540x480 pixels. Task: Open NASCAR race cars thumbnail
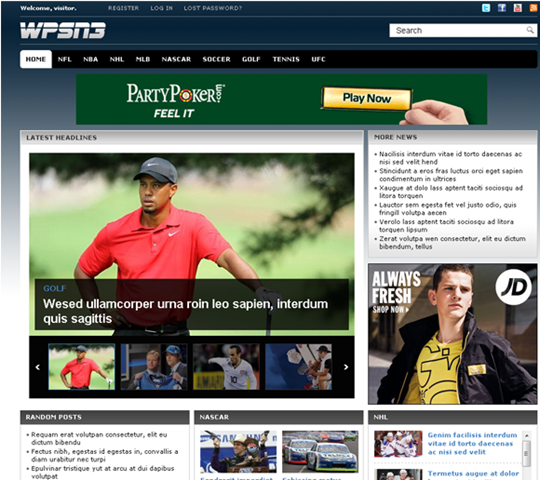click(320, 451)
